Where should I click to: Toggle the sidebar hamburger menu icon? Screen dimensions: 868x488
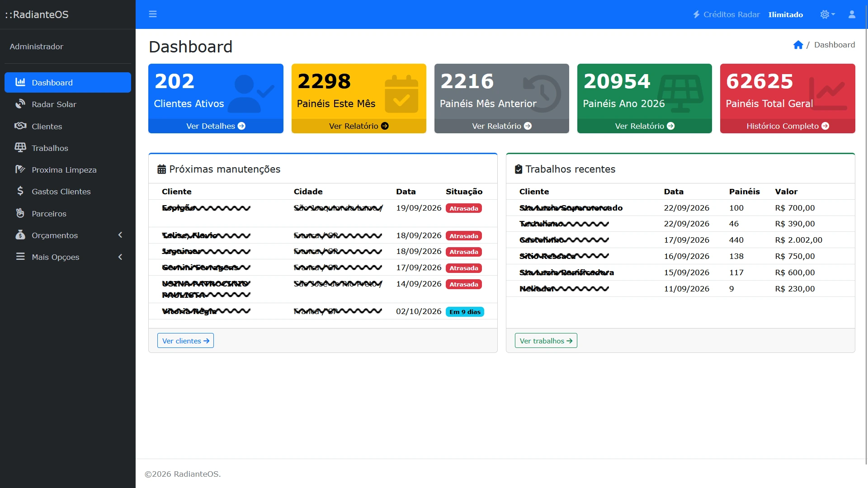click(x=153, y=14)
